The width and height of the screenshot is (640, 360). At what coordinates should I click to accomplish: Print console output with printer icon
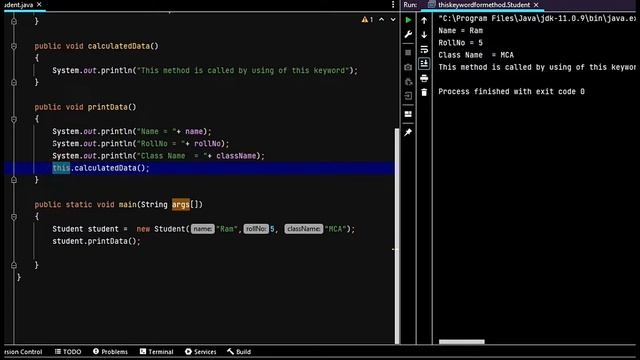point(424,78)
